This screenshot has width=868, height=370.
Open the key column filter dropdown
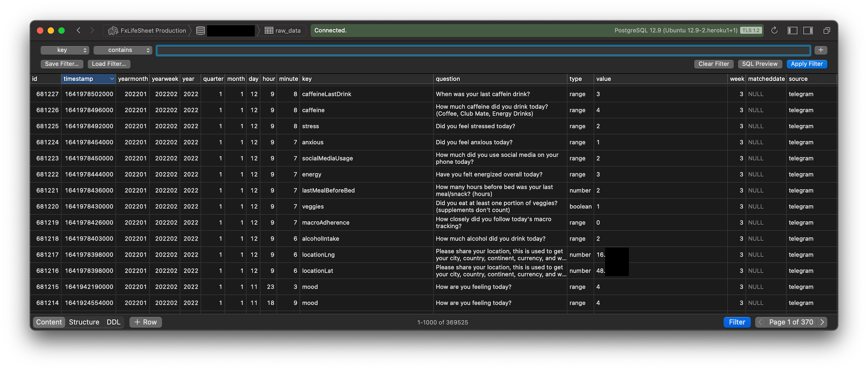[x=65, y=50]
